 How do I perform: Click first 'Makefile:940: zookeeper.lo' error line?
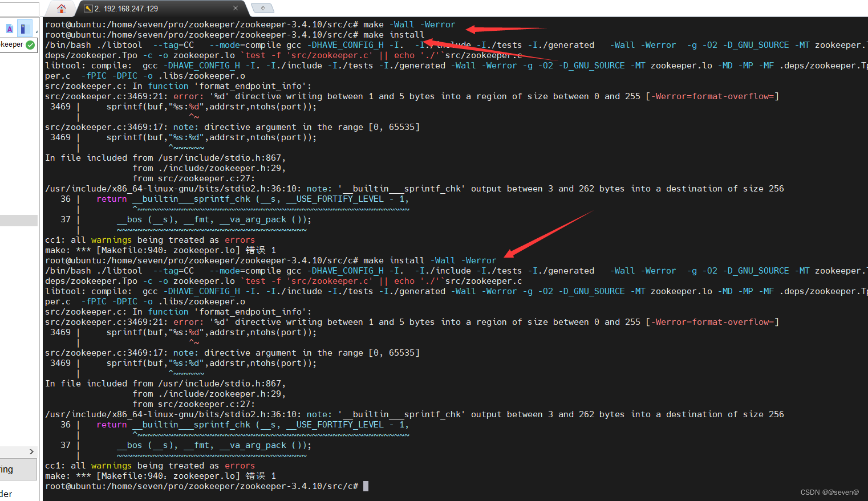click(160, 250)
